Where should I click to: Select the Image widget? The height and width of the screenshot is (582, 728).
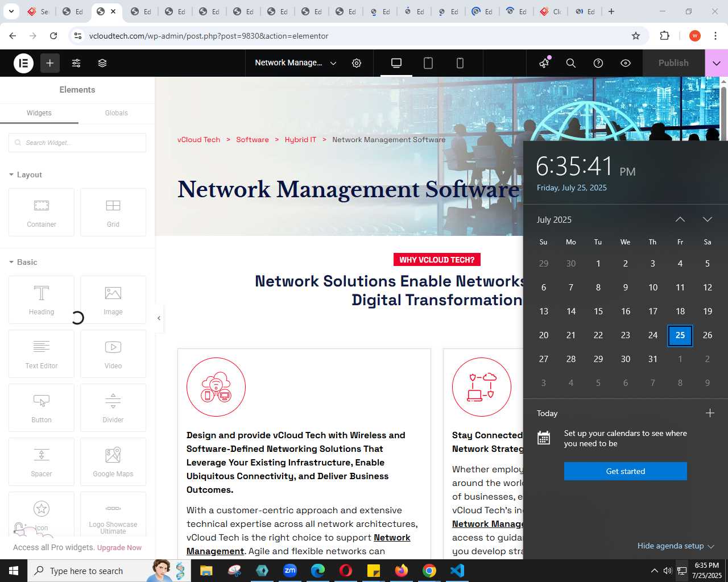pyautogui.click(x=113, y=300)
